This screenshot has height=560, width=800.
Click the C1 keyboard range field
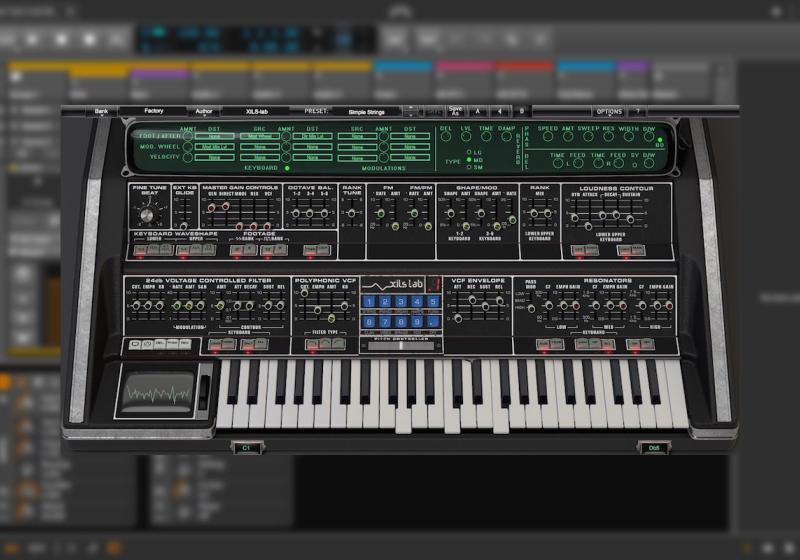click(x=244, y=448)
